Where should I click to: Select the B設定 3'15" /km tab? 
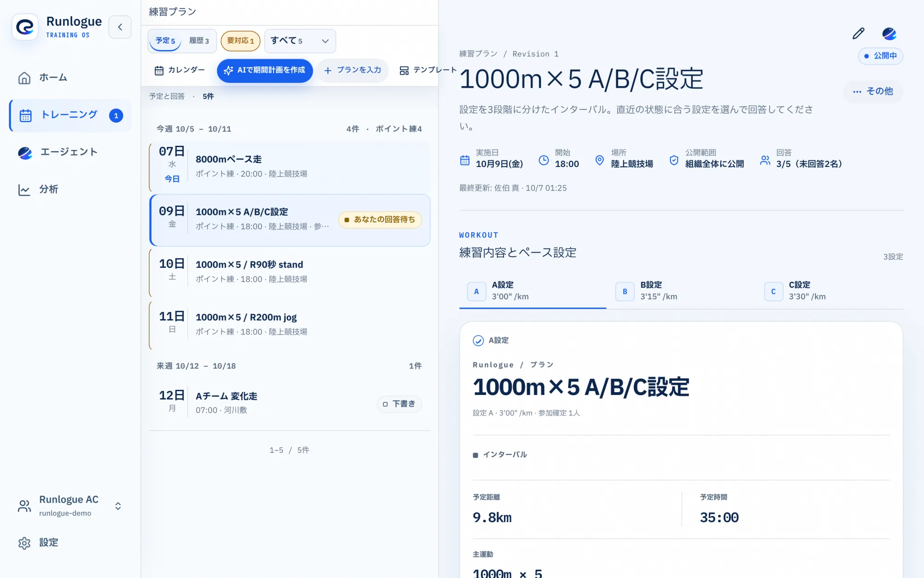(681, 291)
